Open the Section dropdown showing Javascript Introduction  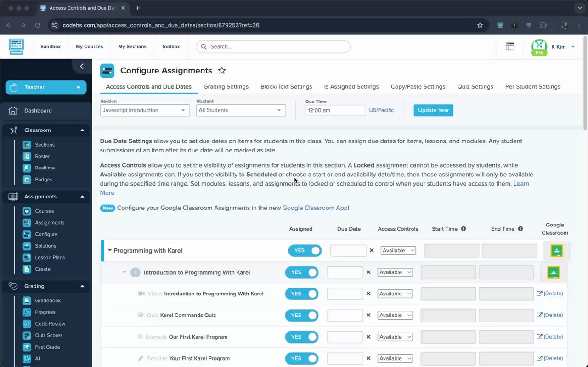pos(145,110)
